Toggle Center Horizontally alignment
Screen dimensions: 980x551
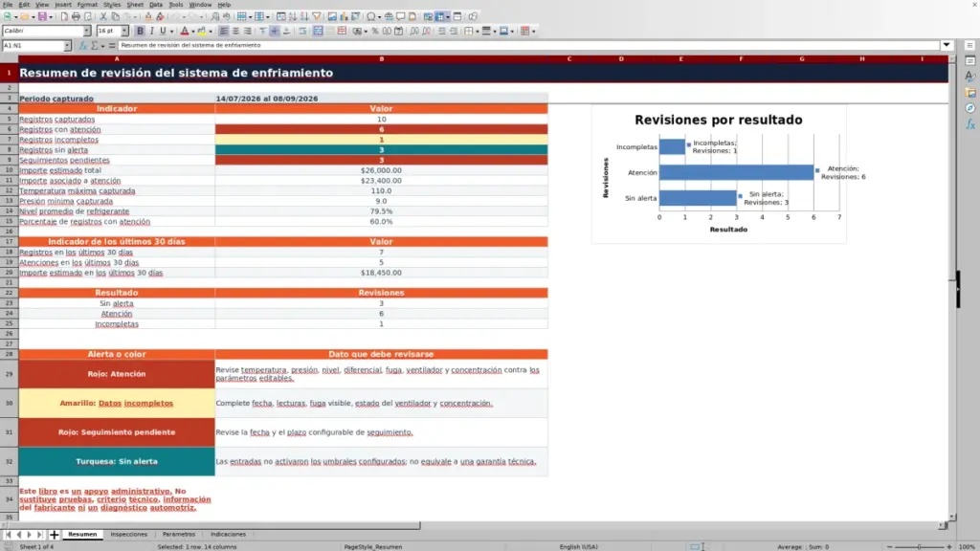(x=235, y=31)
